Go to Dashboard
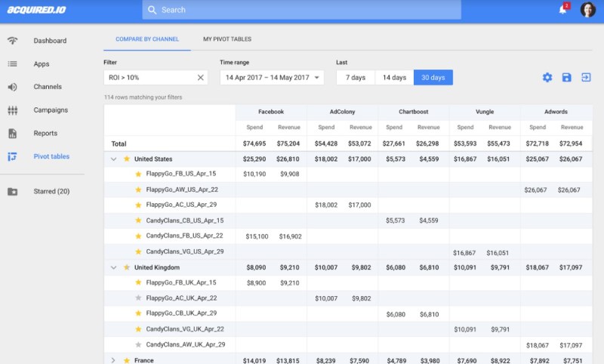 tap(50, 41)
